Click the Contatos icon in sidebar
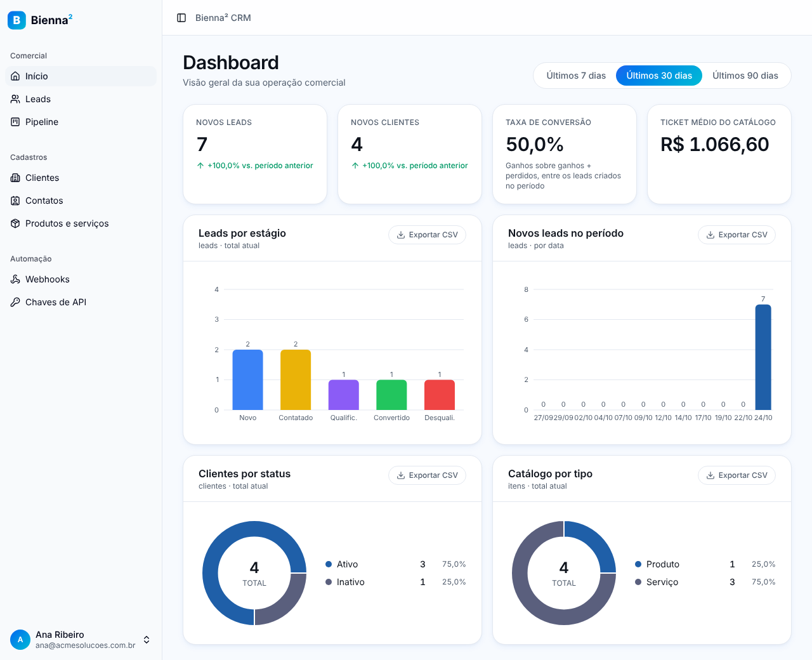812x660 pixels. pos(15,201)
